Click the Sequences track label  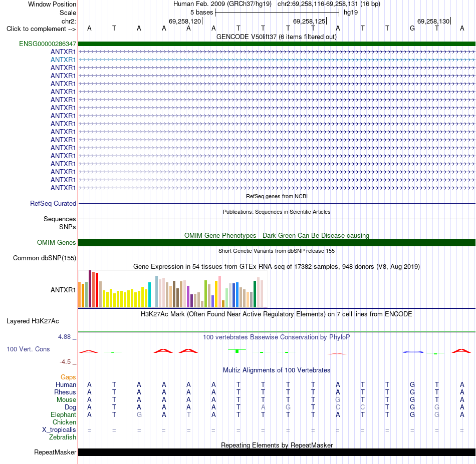pyautogui.click(x=60, y=219)
